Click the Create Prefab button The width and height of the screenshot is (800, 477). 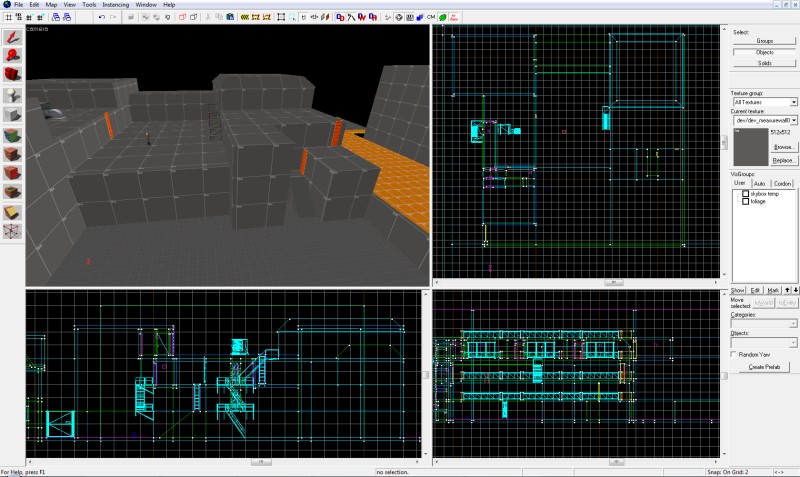764,367
